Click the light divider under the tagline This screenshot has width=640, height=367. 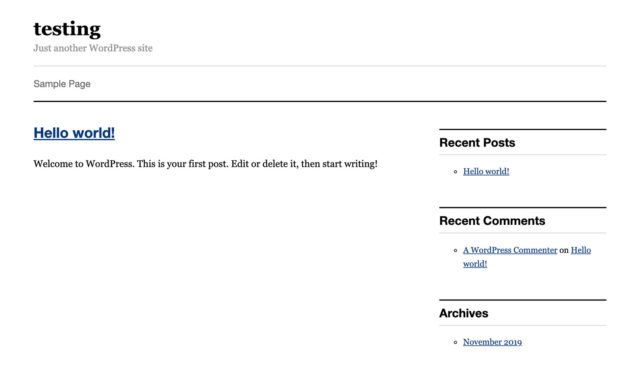pyautogui.click(x=320, y=66)
